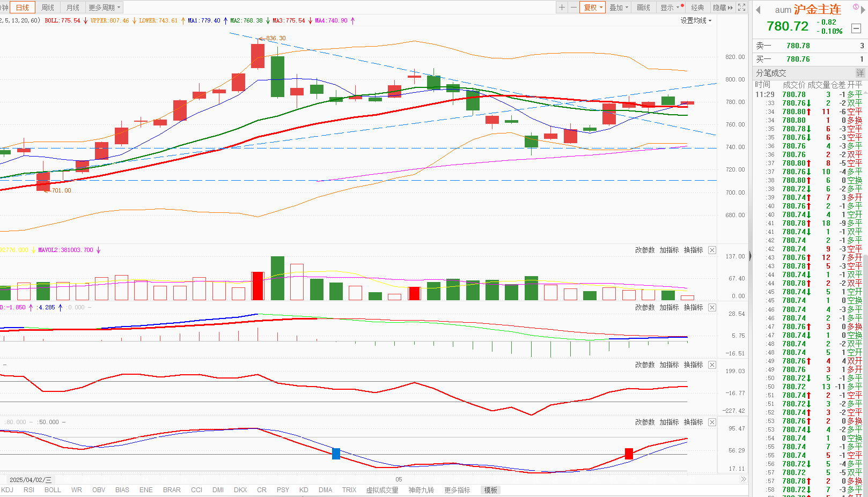Screen dimensions: 868x497
Task: Select the DKX indicator tab
Action: coord(240,490)
